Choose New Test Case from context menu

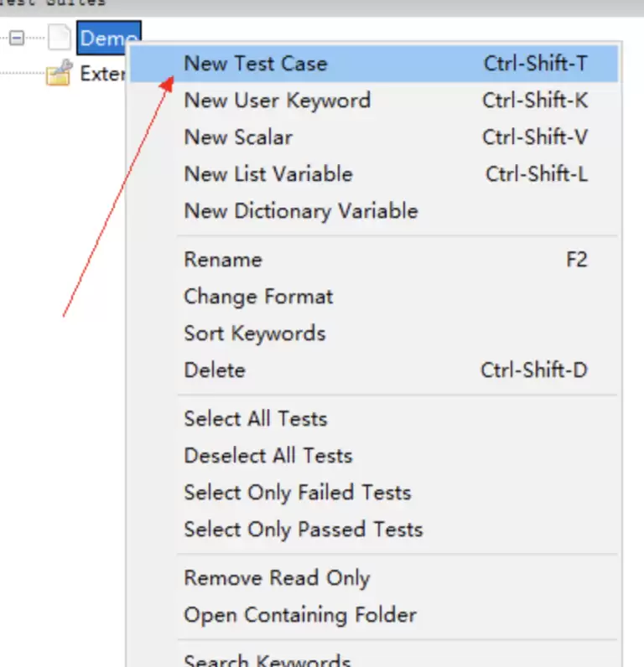tap(374, 64)
